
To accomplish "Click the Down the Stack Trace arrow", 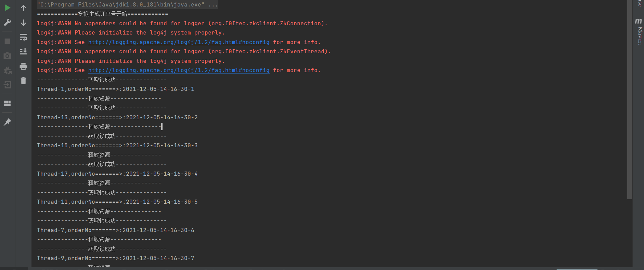I will [x=23, y=23].
